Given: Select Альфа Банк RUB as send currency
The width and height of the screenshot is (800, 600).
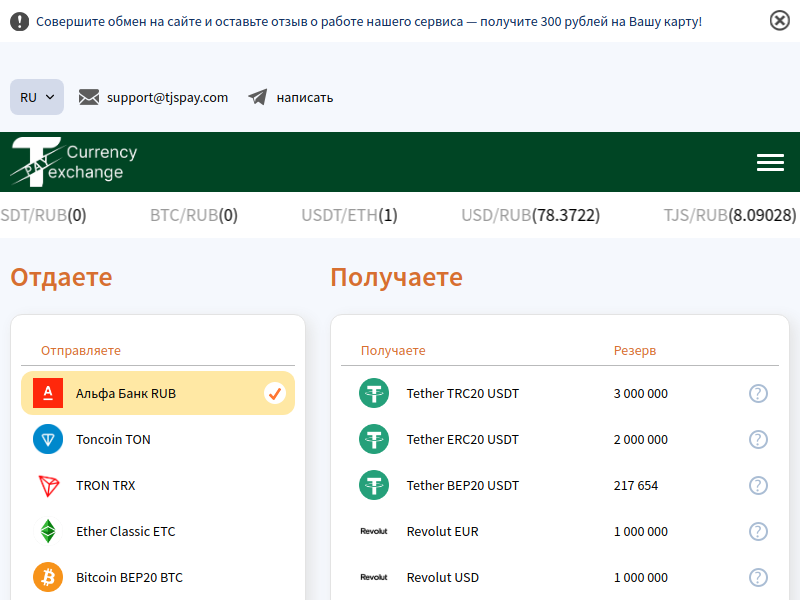Looking at the screenshot, I should [158, 393].
